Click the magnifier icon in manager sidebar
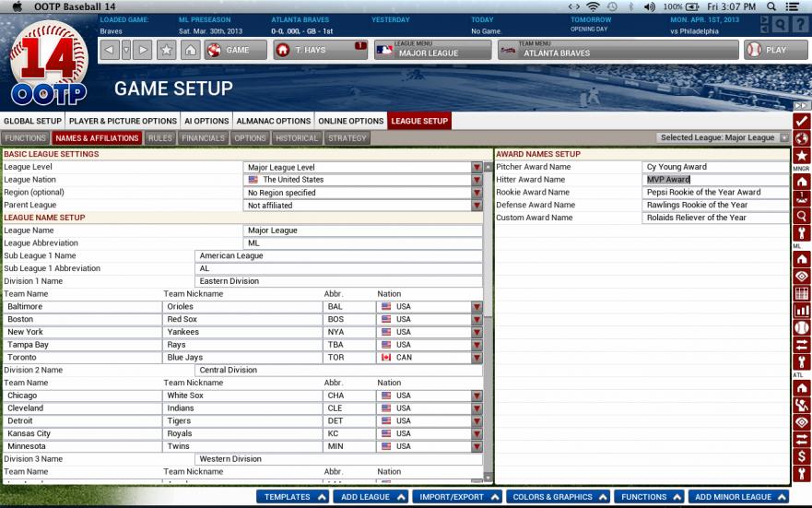 pos(802,216)
